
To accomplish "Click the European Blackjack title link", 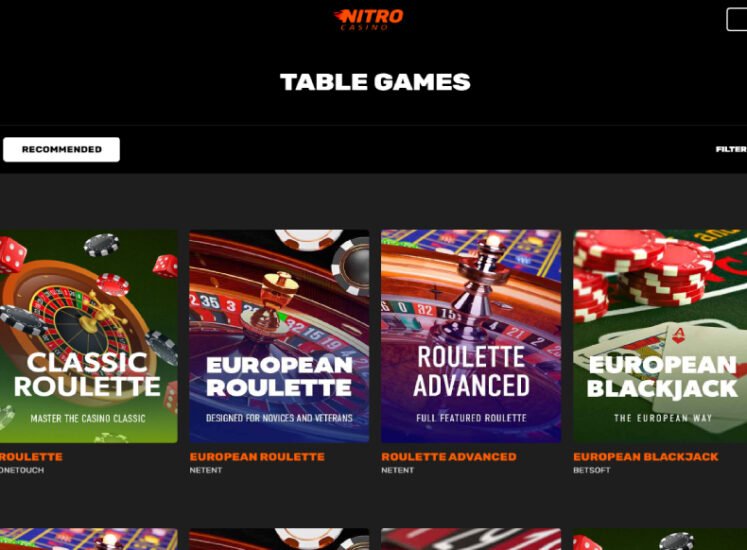I will point(646,457).
